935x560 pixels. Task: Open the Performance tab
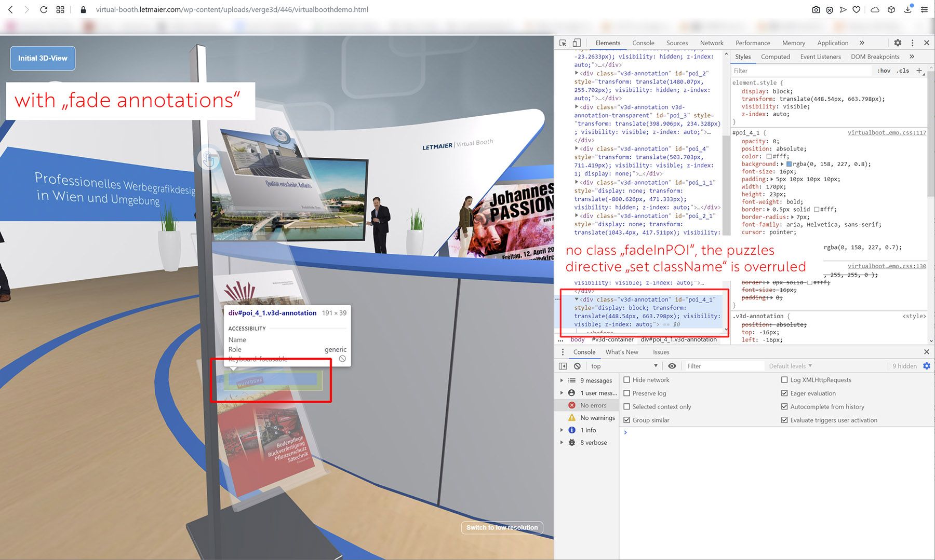click(753, 43)
